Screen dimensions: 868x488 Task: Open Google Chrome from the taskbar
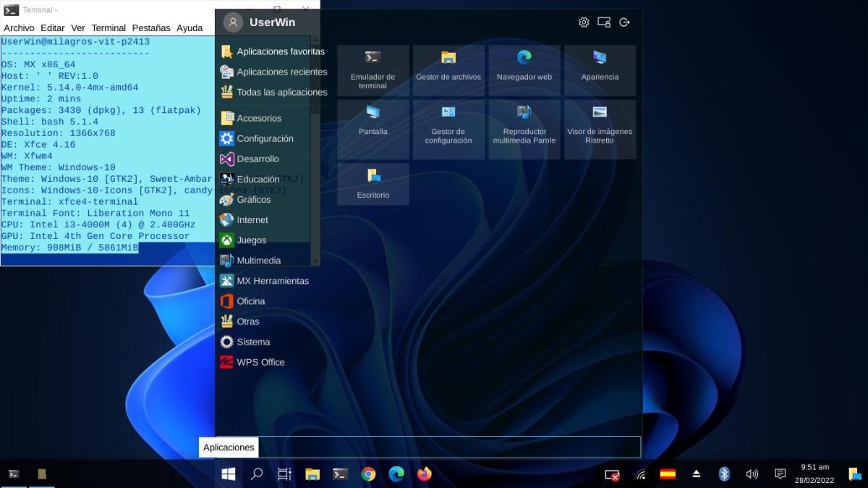(368, 474)
